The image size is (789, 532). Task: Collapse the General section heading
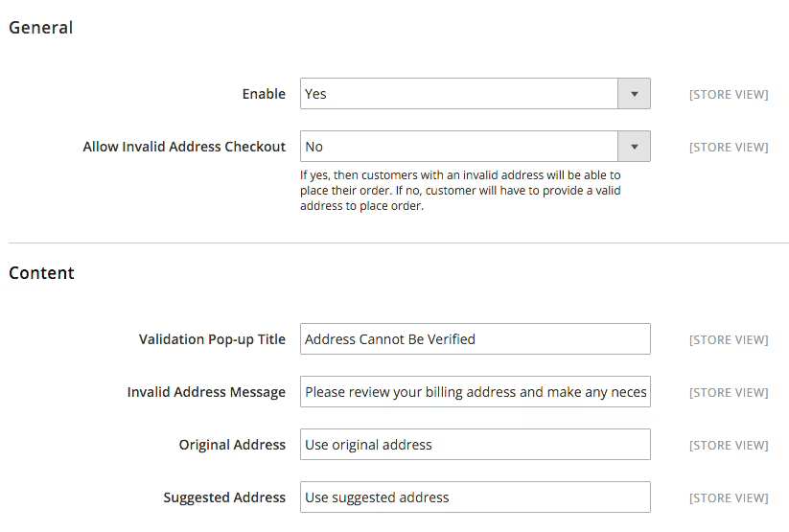click(x=41, y=28)
